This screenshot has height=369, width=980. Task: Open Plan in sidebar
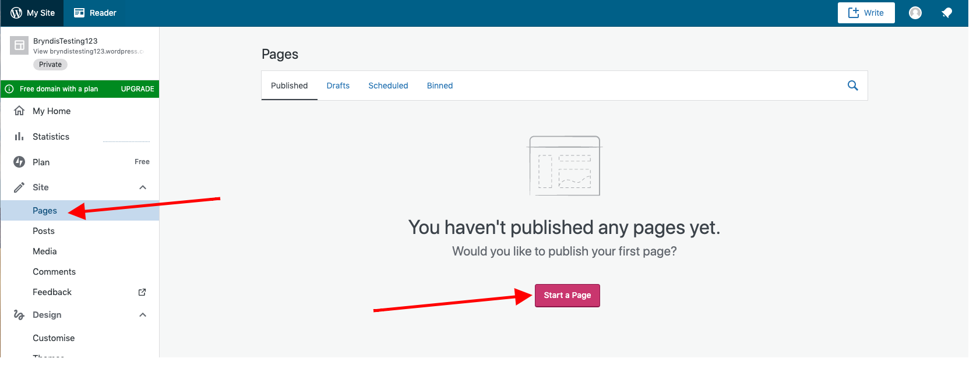80,162
